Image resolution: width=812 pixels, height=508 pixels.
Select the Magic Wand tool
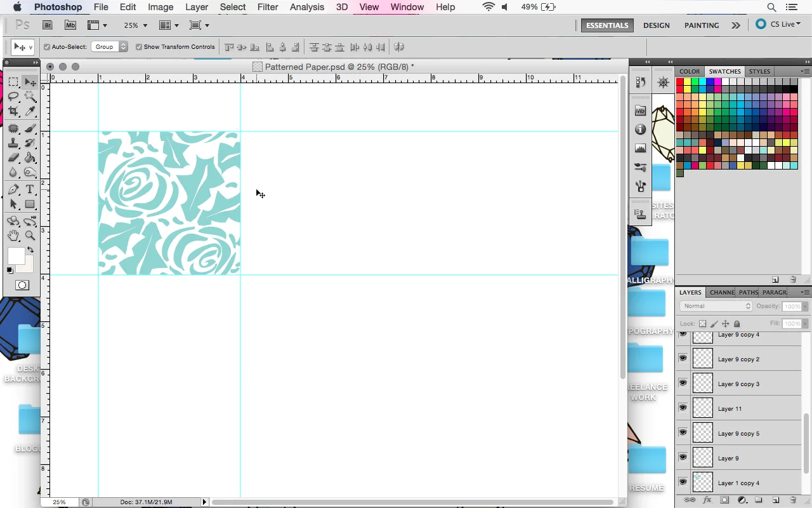[30, 97]
